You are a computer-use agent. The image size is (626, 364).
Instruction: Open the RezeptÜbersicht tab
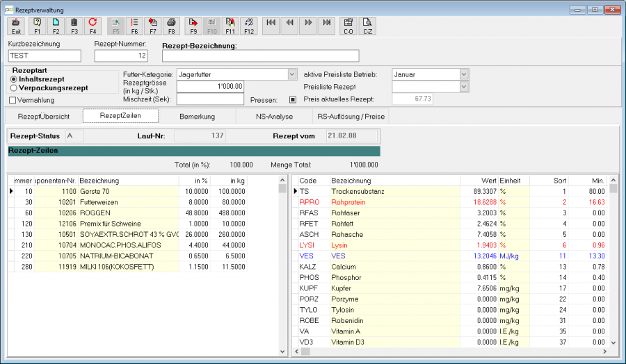point(44,117)
